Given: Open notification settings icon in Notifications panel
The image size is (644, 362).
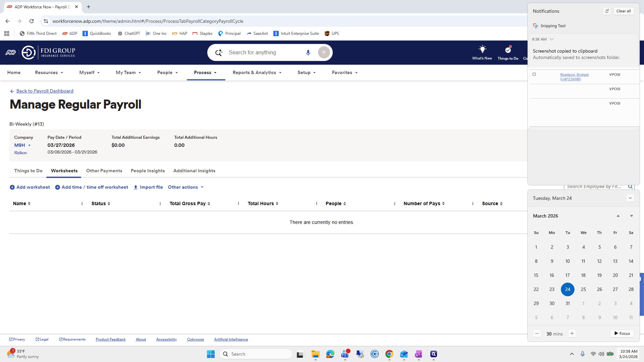Looking at the screenshot, I should [607, 11].
